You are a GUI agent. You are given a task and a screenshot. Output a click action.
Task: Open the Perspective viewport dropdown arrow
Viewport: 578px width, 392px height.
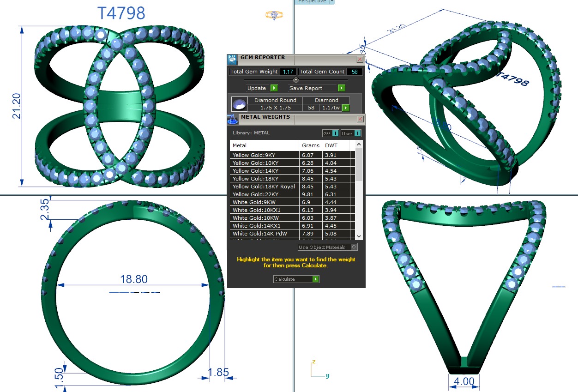tap(332, 2)
